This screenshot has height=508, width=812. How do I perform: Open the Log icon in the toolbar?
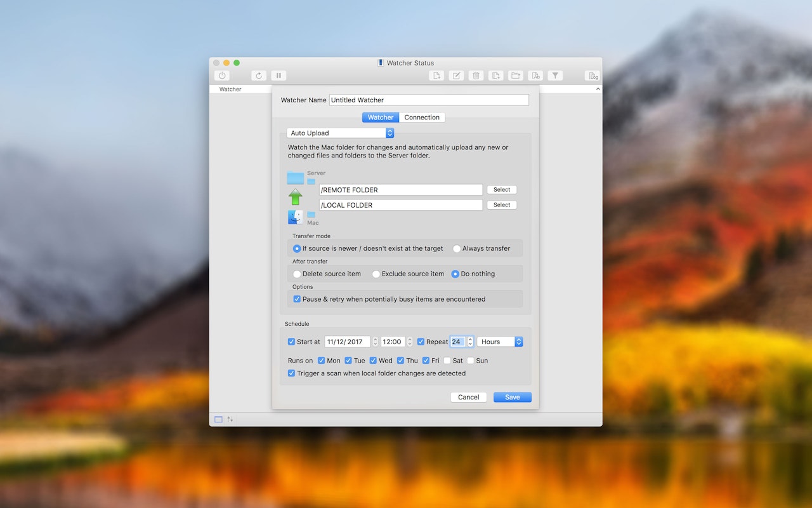[593, 76]
